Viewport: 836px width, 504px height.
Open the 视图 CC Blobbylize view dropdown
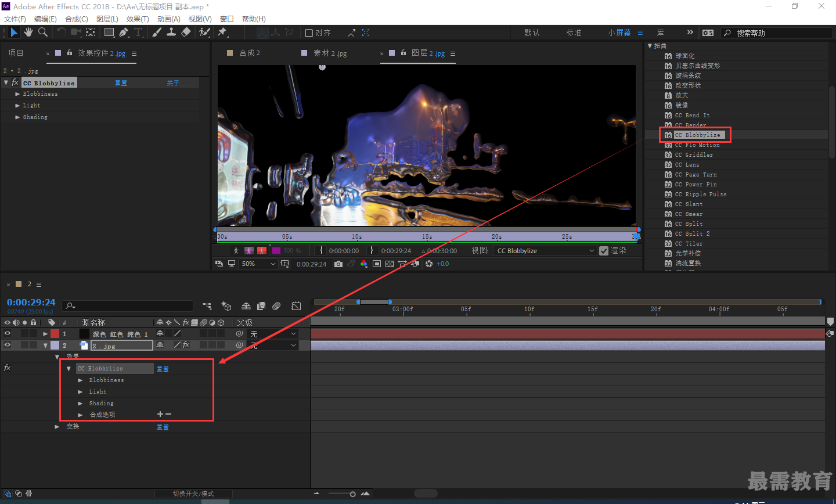(x=546, y=251)
